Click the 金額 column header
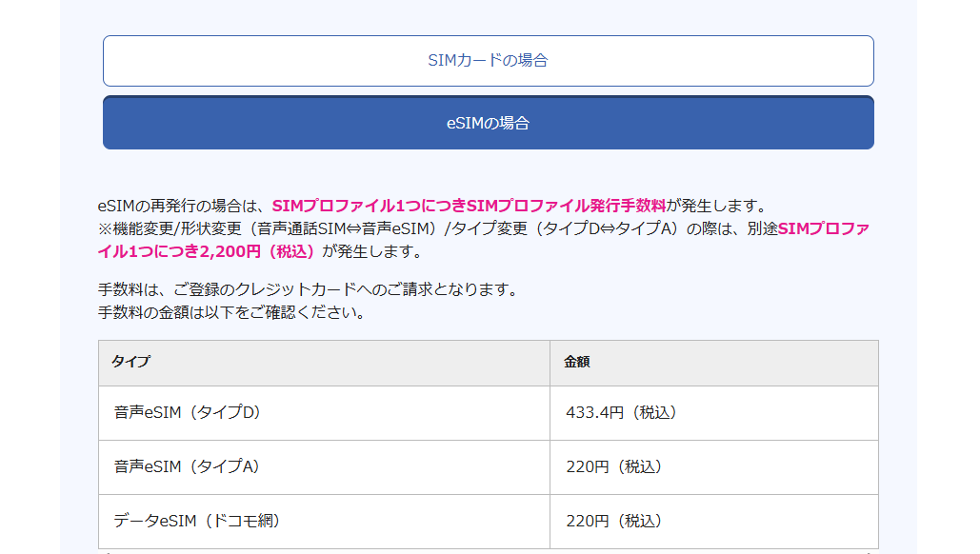The image size is (980, 554). (x=713, y=363)
